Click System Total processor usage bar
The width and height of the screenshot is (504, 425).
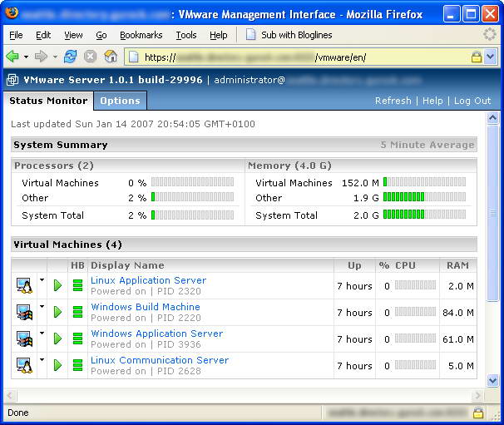(192, 215)
